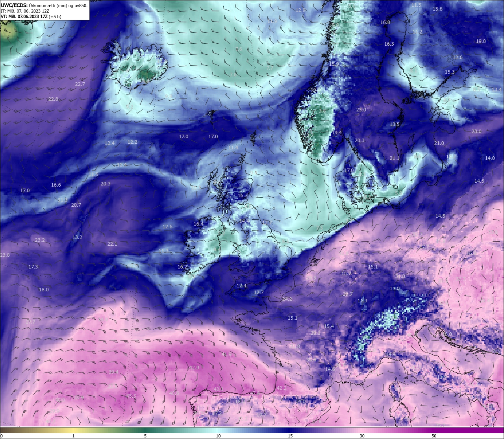Screen dimensions: 504x439
Task: Click the '16.8' value over northern Scandinavia
Action: point(385,22)
